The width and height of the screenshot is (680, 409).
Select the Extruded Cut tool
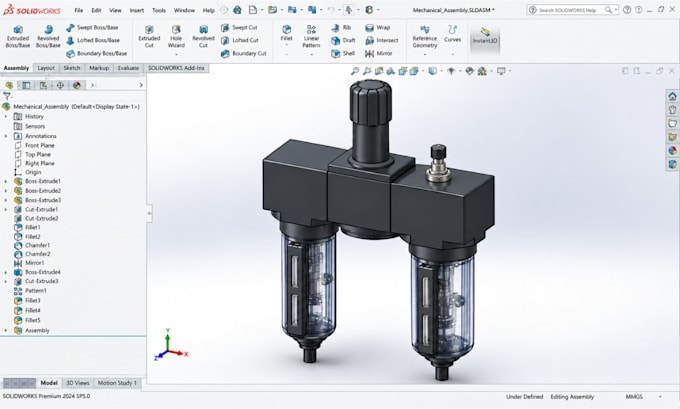click(x=149, y=36)
